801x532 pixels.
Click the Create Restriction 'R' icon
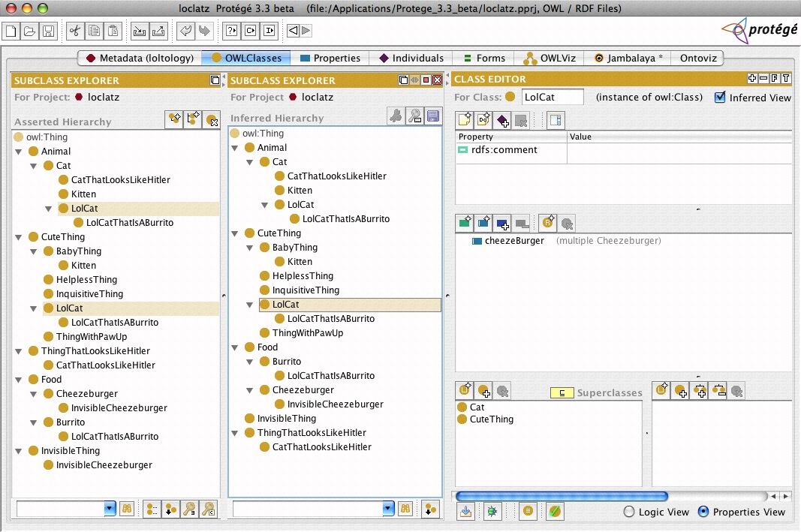click(x=548, y=223)
